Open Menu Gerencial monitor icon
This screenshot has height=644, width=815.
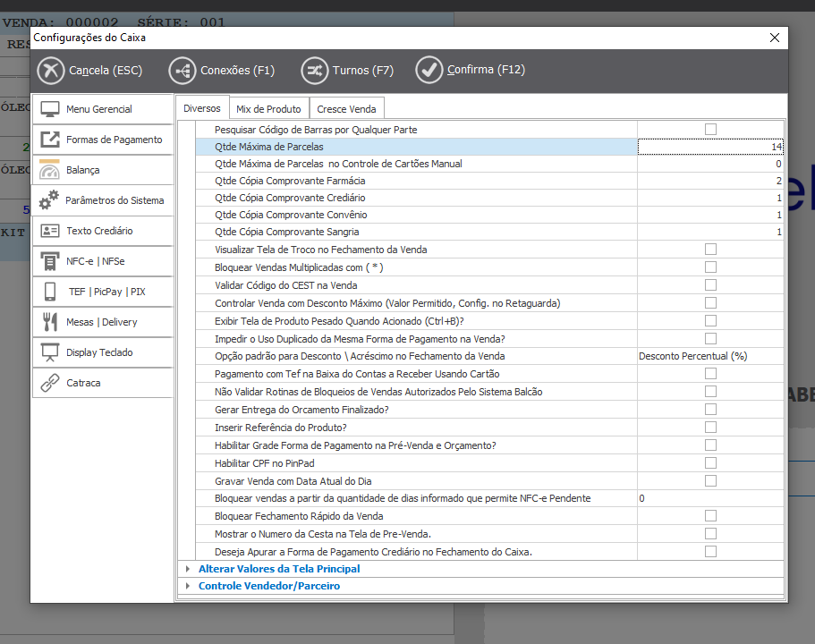(x=50, y=109)
